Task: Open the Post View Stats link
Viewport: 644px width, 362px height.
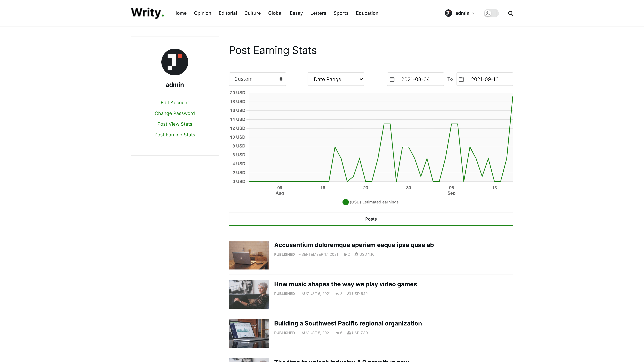Action: (x=174, y=124)
